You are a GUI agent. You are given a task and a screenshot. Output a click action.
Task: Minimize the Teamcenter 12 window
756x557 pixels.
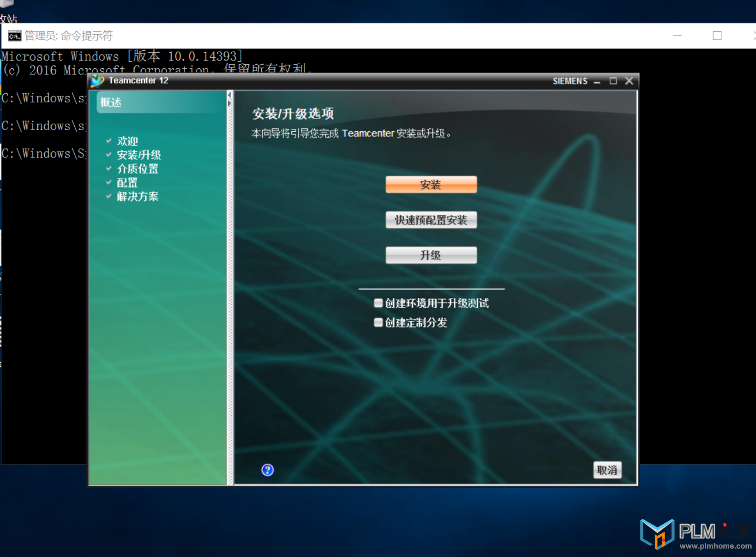[597, 81]
